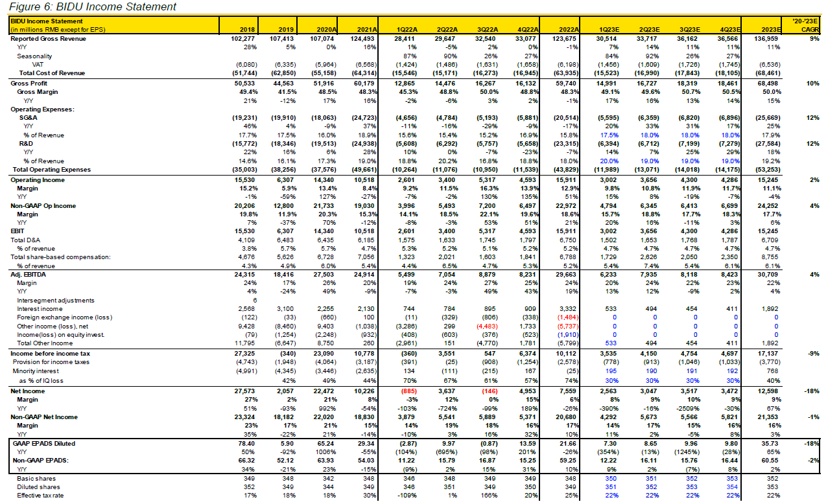Click the 'R&D' row label

tap(25, 144)
